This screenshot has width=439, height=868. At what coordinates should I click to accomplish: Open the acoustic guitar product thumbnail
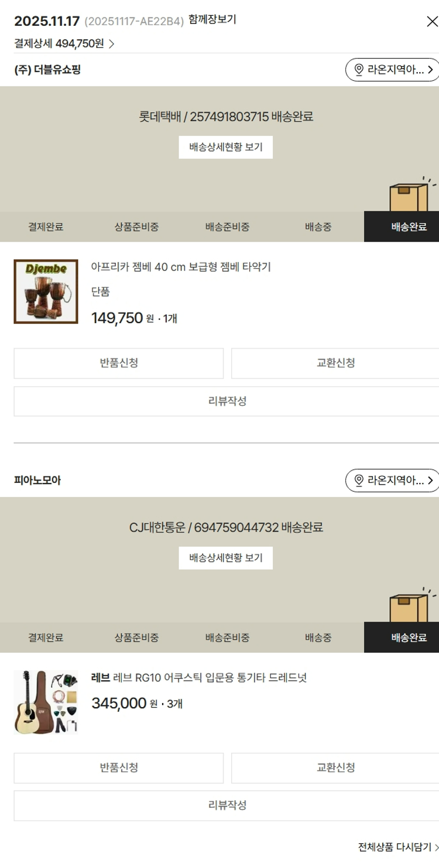pos(46,702)
